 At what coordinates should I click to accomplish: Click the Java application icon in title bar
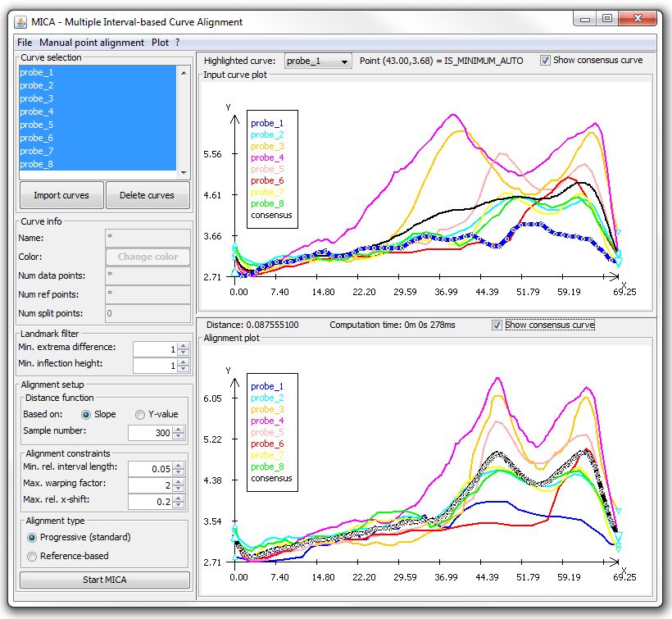click(x=21, y=22)
